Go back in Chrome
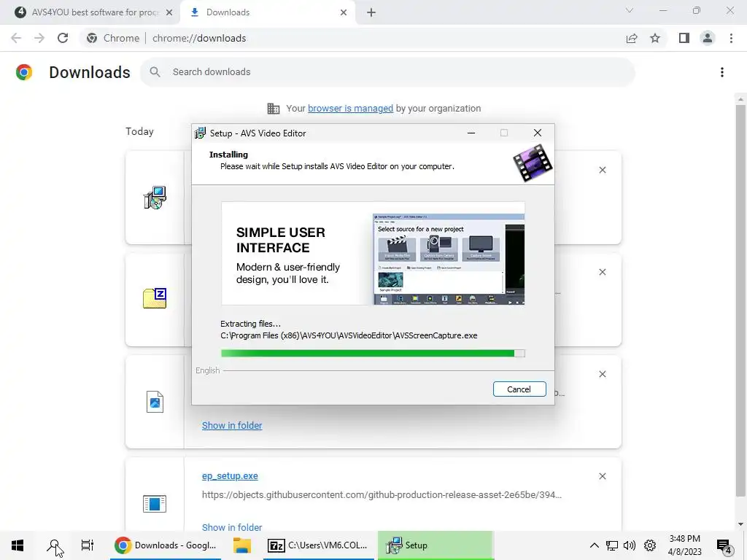 pyautogui.click(x=16, y=38)
